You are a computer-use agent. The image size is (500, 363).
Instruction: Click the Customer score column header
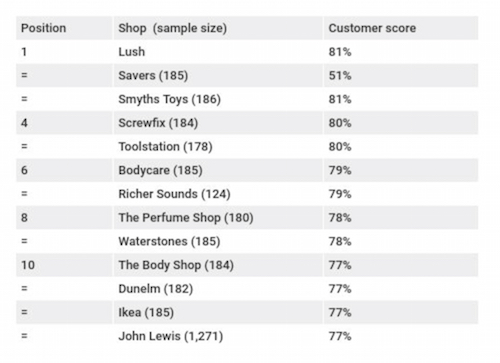[x=372, y=28]
